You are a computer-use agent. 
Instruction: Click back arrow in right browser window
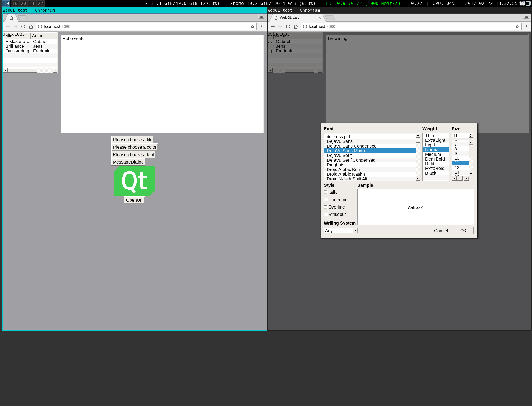273,26
